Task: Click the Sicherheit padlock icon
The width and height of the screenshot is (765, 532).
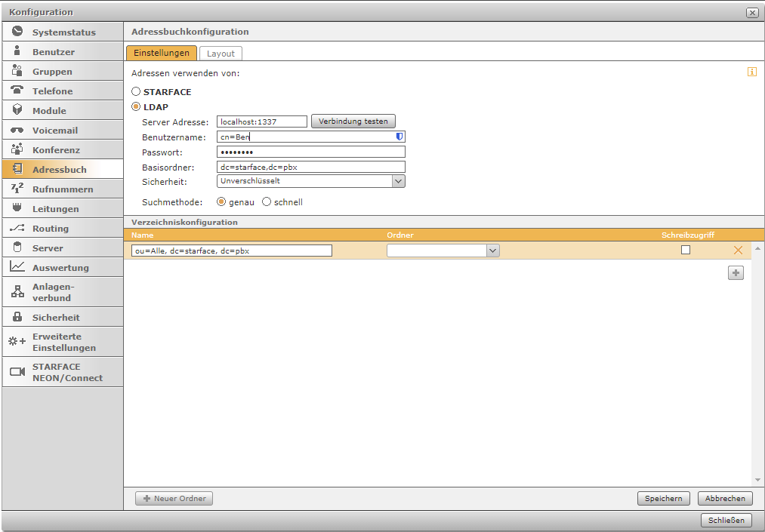Action: (x=17, y=317)
